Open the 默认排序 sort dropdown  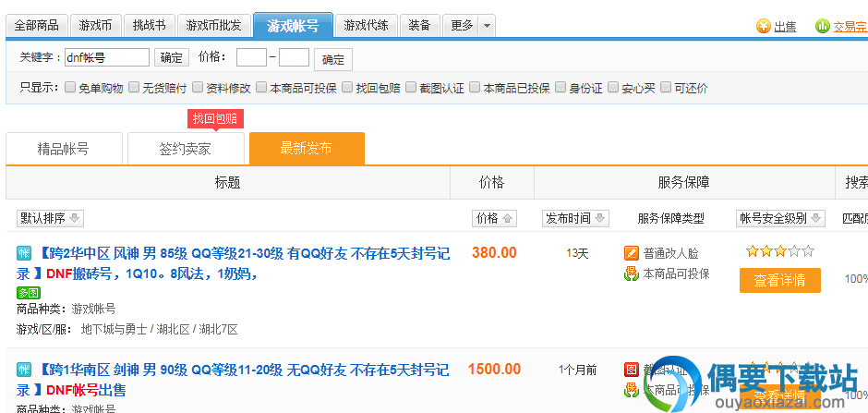[x=51, y=218]
